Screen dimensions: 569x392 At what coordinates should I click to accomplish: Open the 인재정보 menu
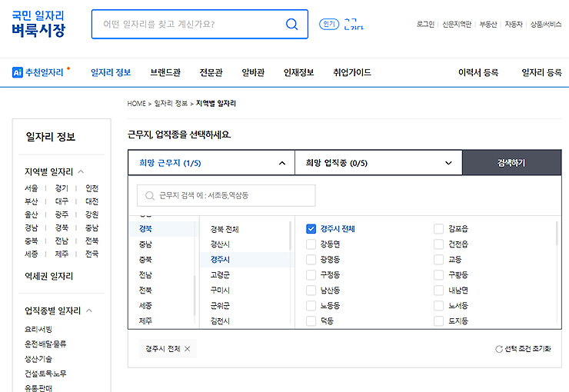click(298, 72)
